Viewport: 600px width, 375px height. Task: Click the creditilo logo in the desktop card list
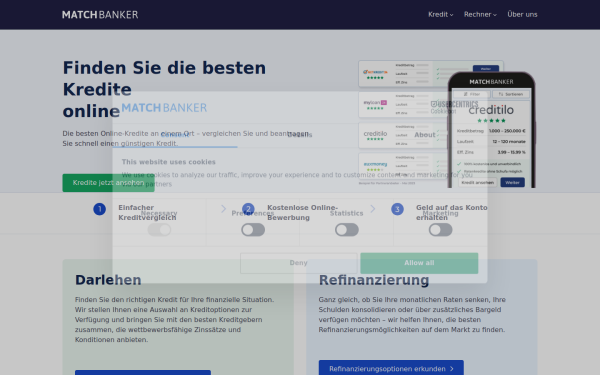[375, 135]
